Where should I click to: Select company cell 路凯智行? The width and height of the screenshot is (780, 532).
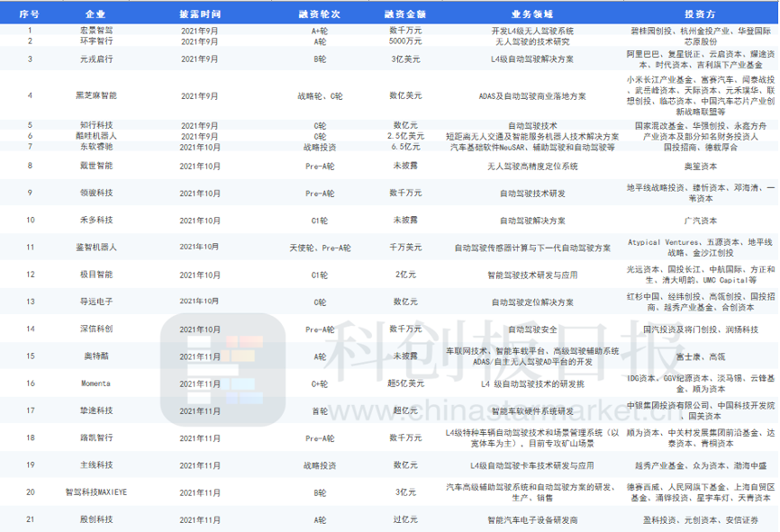[96, 437]
